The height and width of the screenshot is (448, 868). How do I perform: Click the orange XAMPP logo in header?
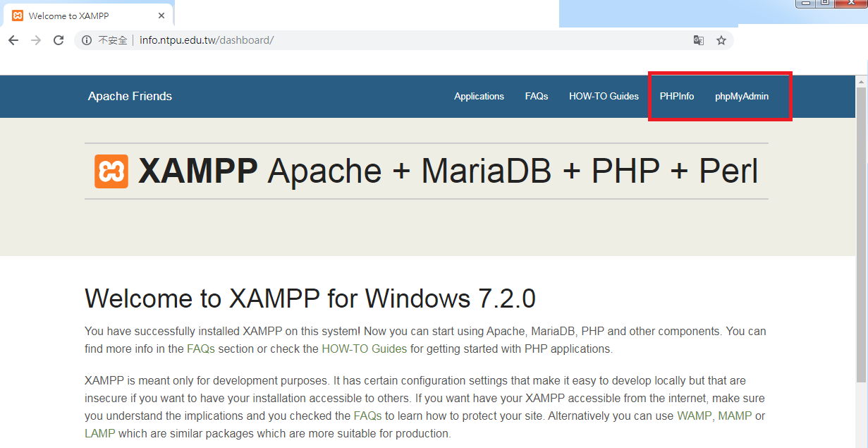111,171
